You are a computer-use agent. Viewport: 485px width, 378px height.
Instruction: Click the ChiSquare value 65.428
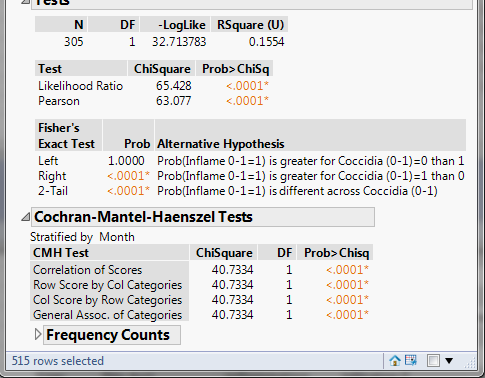coord(174,86)
